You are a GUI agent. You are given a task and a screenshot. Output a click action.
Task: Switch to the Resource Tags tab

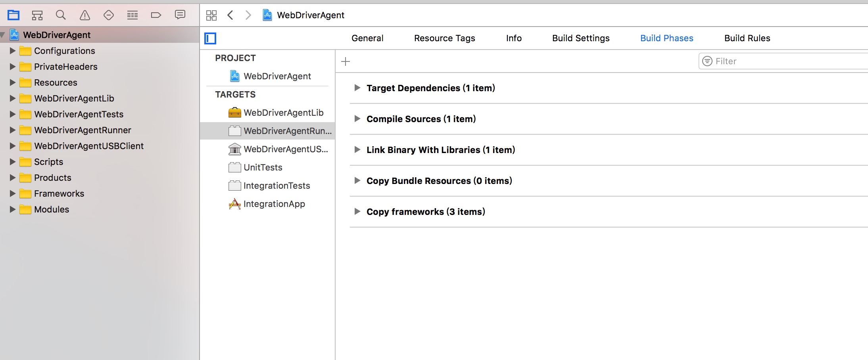tap(444, 38)
